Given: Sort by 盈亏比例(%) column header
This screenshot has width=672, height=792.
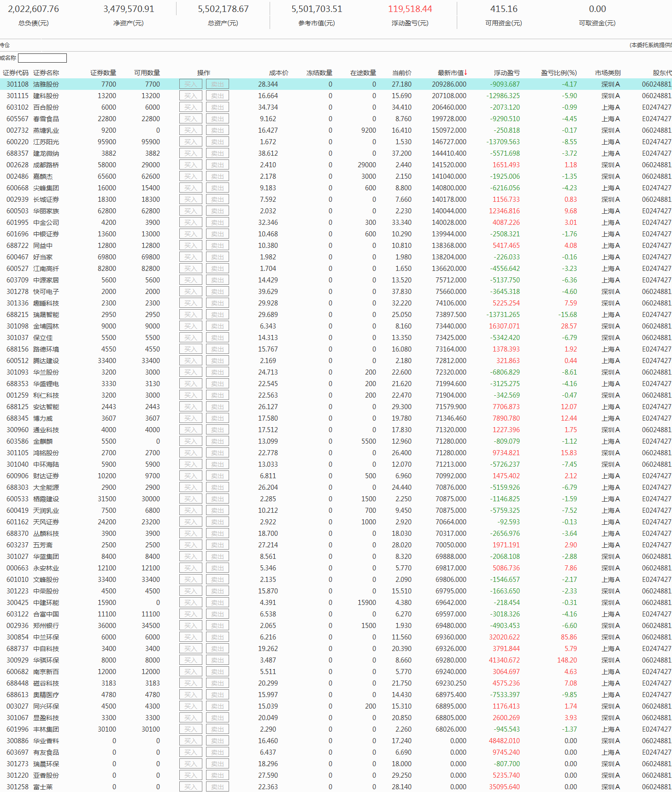Looking at the screenshot, I should pyautogui.click(x=559, y=73).
